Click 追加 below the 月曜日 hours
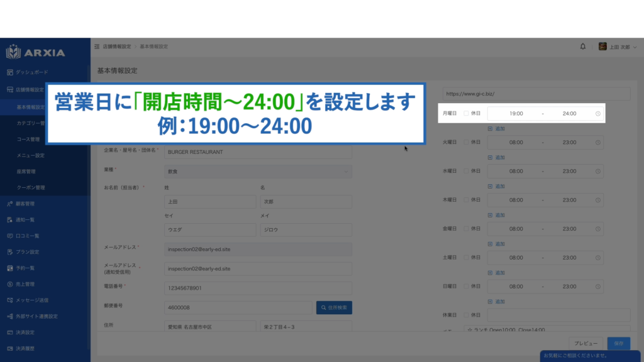644x362 pixels. [x=496, y=129]
